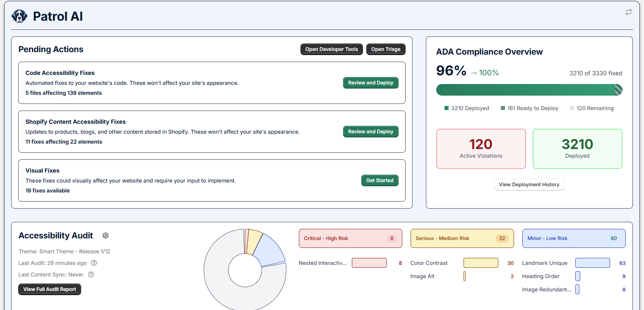Click the Active Violations card
Viewport: 644px width, 310px height.
481,149
